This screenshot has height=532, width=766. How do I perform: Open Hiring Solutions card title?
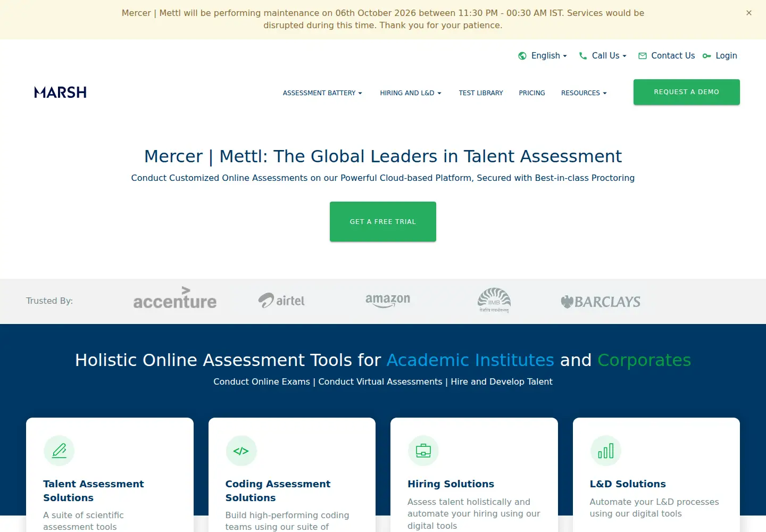click(451, 484)
